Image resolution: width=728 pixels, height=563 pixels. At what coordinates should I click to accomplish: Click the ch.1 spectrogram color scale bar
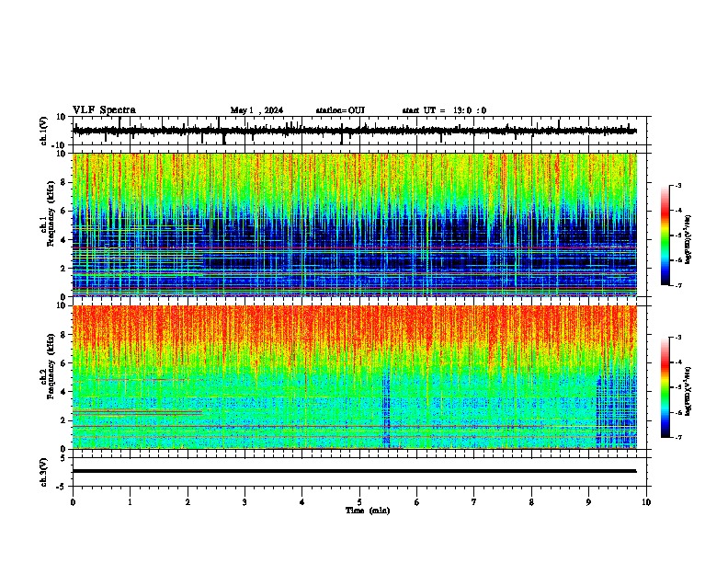(665, 236)
